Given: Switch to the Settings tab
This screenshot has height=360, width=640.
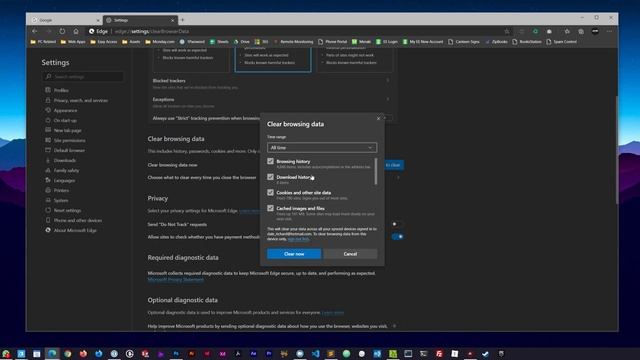Looking at the screenshot, I should (x=140, y=20).
